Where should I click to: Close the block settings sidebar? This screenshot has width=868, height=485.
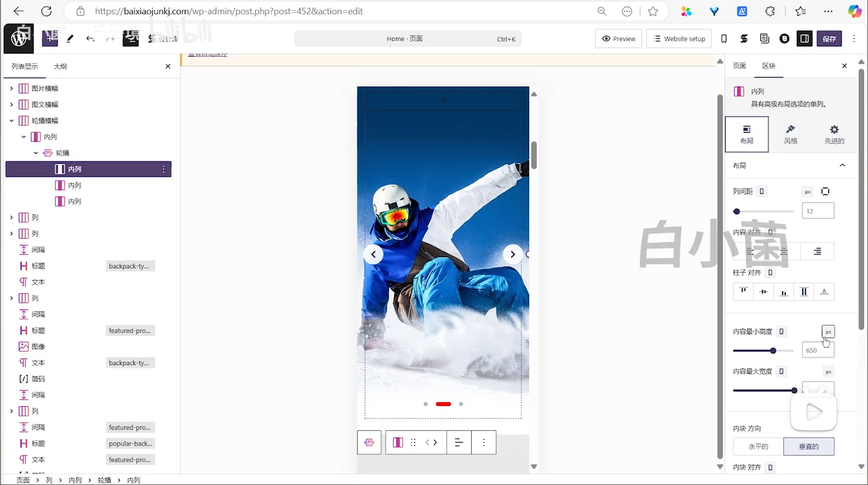pos(844,66)
